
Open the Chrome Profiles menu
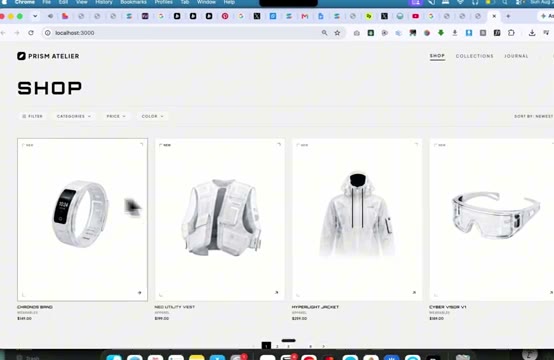point(164,2)
